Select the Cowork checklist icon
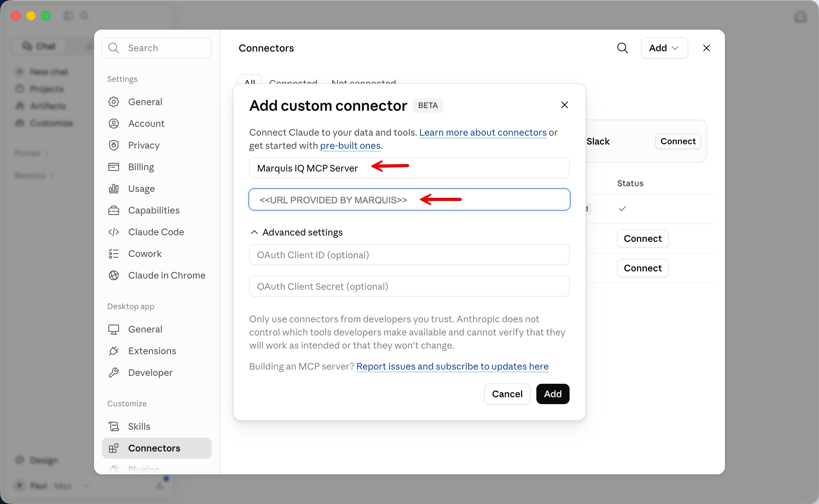Screen dimensions: 819x504 tap(114, 254)
